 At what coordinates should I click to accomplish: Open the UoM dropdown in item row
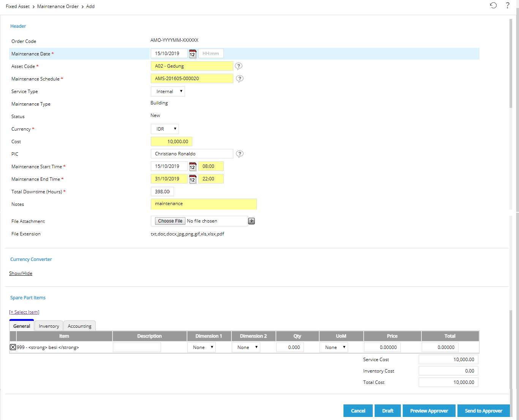click(x=334, y=347)
